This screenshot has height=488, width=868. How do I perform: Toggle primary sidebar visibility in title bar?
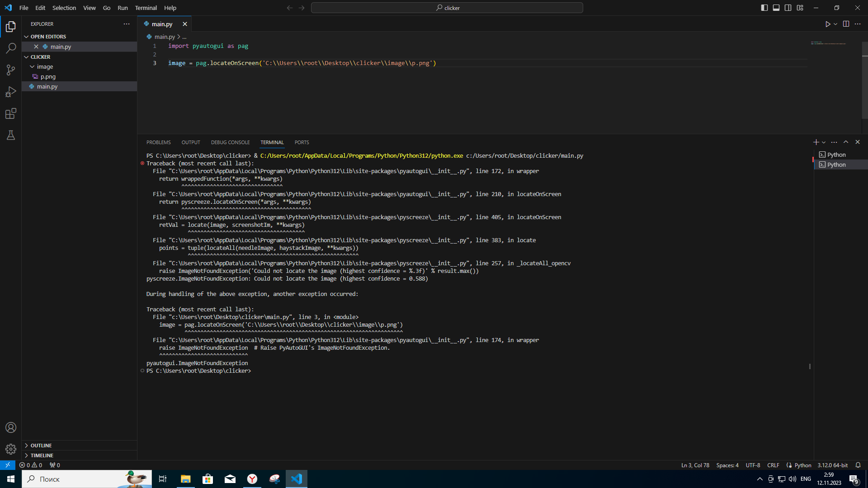click(764, 8)
